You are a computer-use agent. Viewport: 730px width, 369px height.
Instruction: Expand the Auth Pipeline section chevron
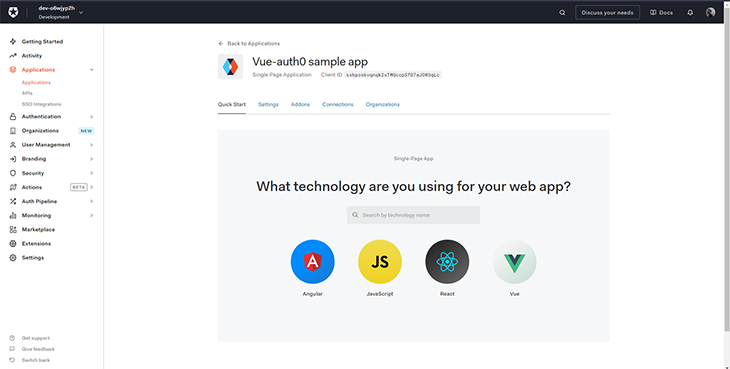91,201
